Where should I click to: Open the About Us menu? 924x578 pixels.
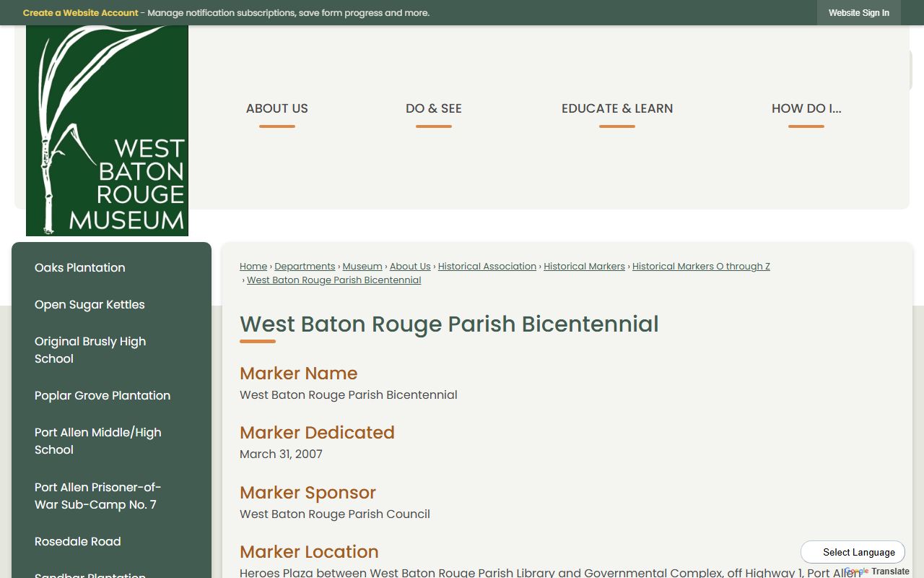point(277,108)
